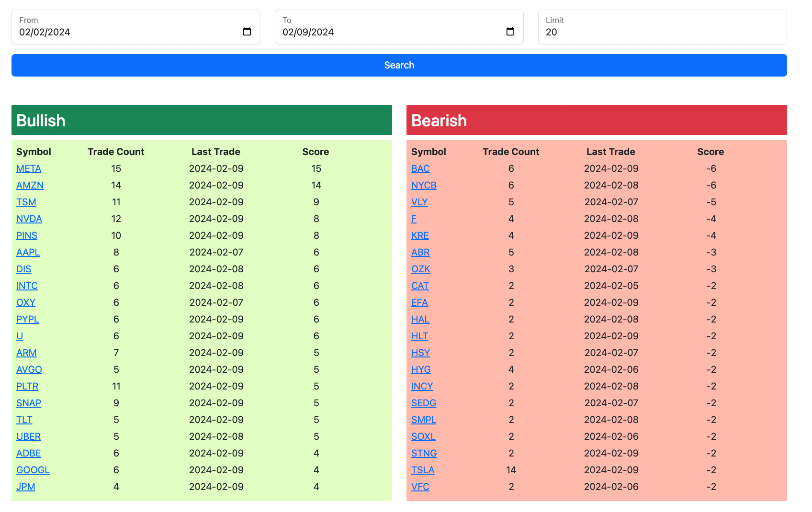Open the ADBE symbol link
The height and width of the screenshot is (512, 812).
pyautogui.click(x=29, y=453)
